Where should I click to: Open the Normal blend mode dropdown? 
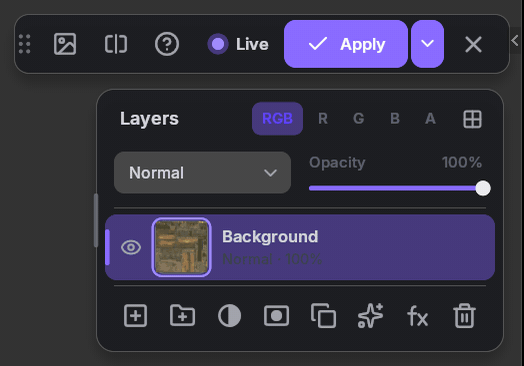coord(203,173)
